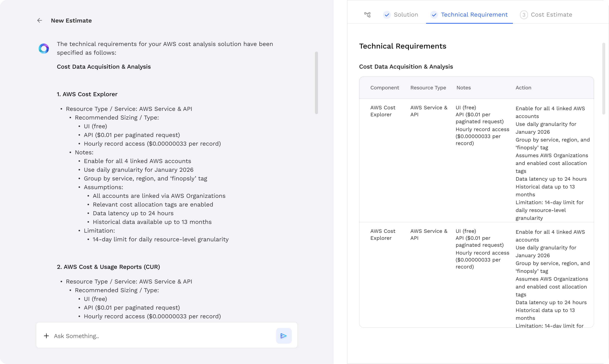
Task: Open the architecture diagram tree icon
Action: pyautogui.click(x=367, y=15)
